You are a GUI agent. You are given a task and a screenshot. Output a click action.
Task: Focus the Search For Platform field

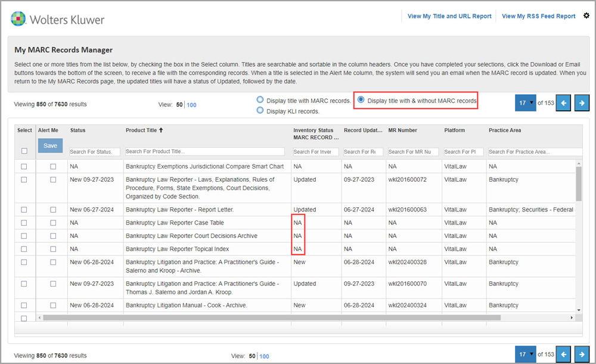pyautogui.click(x=464, y=151)
